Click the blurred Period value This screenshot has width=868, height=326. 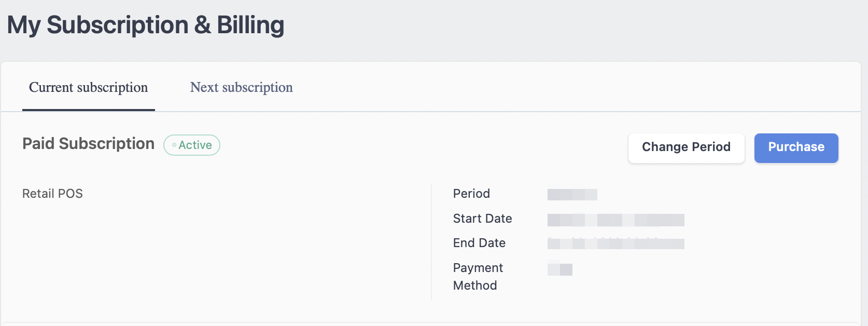[x=572, y=195]
